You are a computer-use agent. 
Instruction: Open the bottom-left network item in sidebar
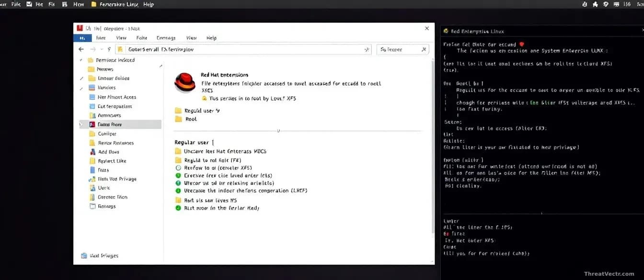(x=100, y=256)
